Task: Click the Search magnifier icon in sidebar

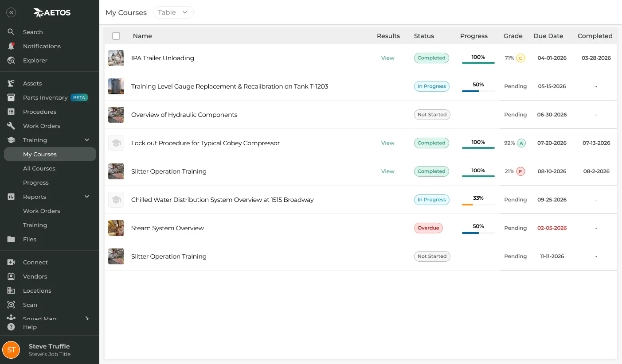Action: pos(11,32)
